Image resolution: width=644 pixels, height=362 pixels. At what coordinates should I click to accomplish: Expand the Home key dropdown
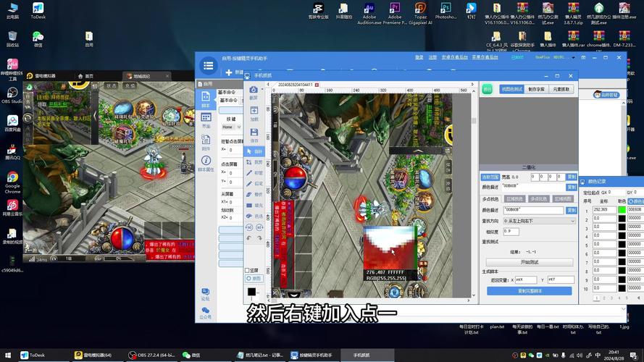coord(238,127)
